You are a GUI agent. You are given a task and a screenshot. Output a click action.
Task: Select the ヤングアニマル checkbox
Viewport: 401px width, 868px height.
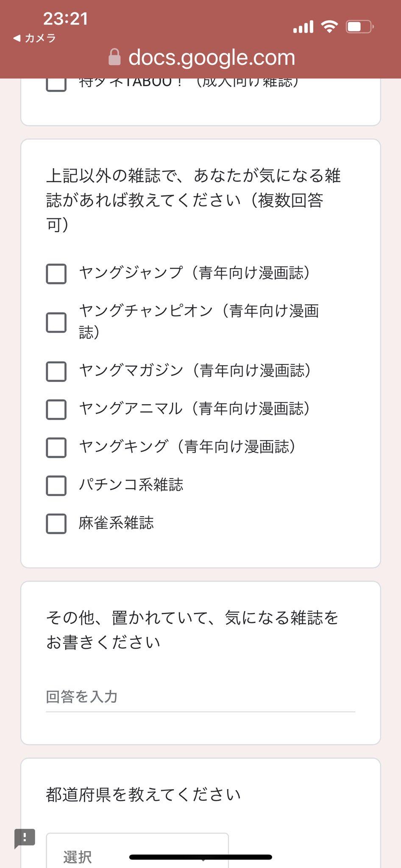pos(56,409)
